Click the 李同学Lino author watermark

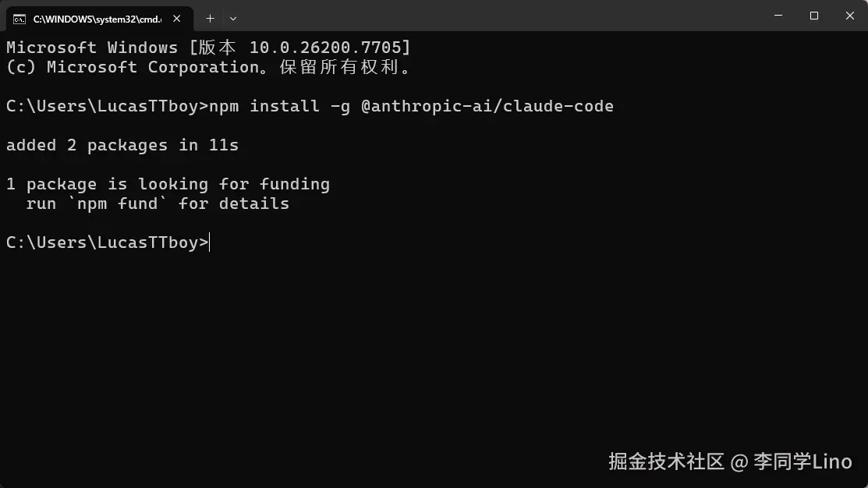(802, 461)
